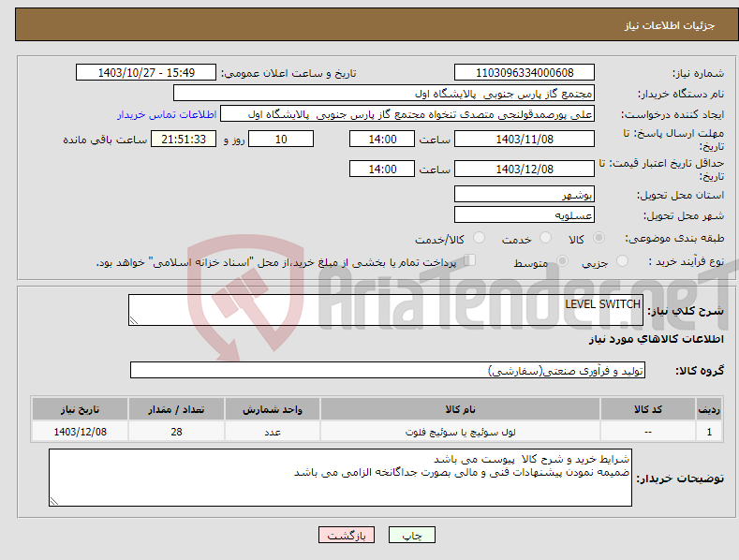Click the row number cell 1
Image resolution: width=739 pixels, height=560 pixels.
coord(709,432)
